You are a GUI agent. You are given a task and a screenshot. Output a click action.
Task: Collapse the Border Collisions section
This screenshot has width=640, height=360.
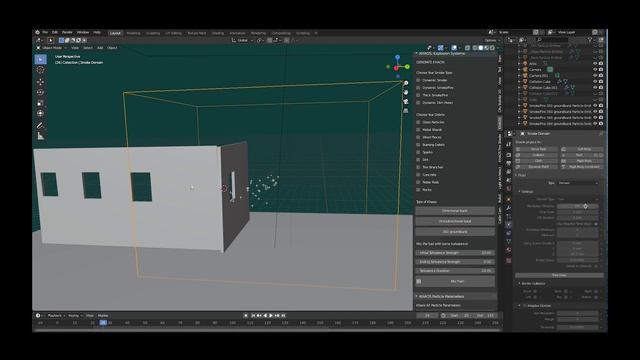coord(520,283)
